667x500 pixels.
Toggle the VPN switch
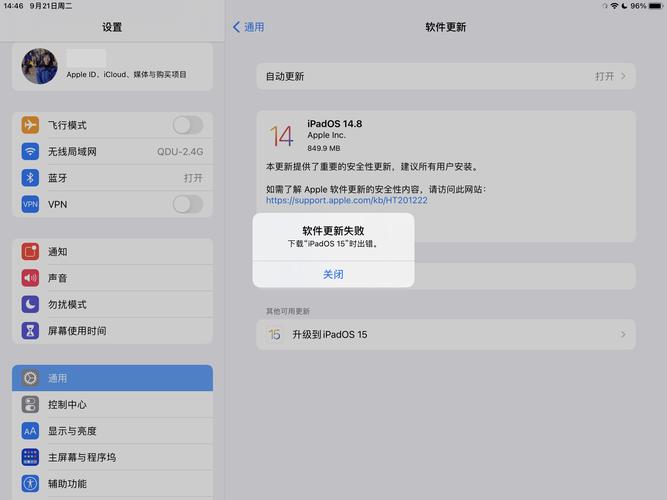pos(188,204)
